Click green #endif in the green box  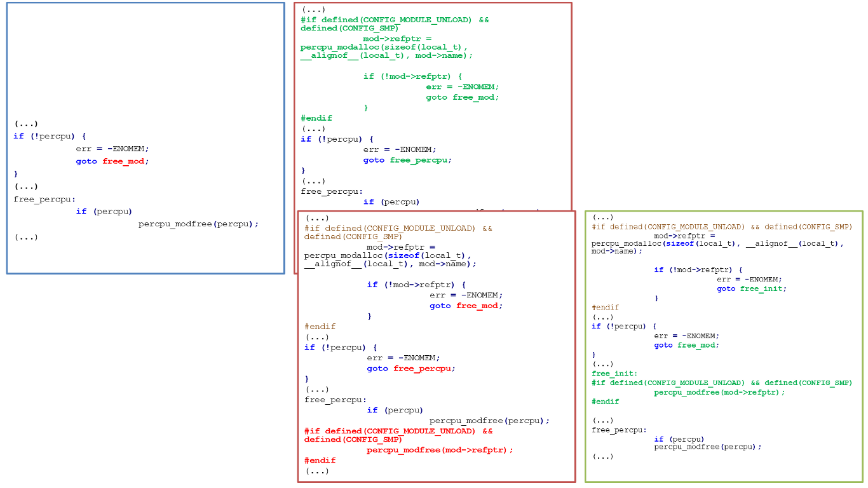coord(605,402)
